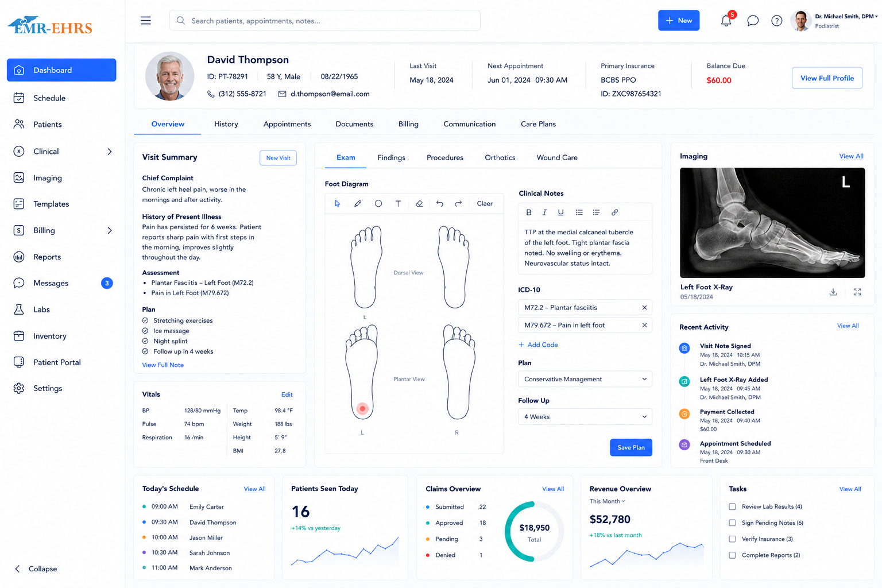The height and width of the screenshot is (588, 882).
Task: Open Conservative Management plan dropdown
Action: pyautogui.click(x=585, y=379)
